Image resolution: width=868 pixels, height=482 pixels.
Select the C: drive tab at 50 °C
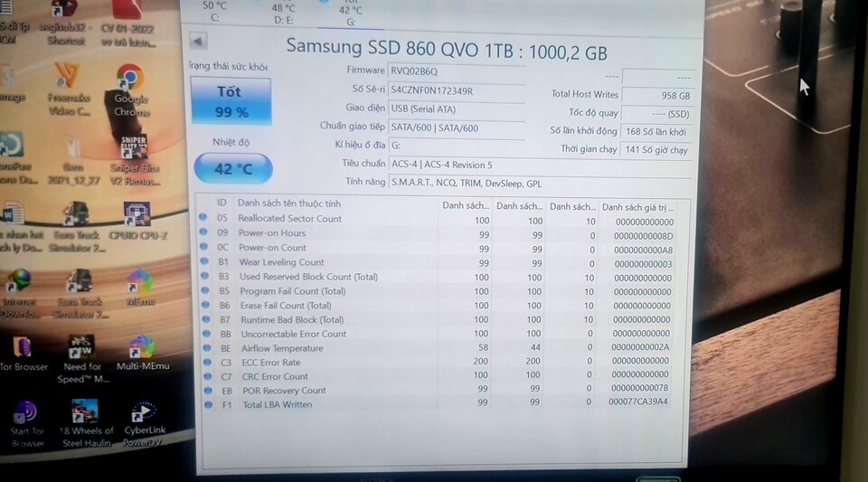[215, 12]
